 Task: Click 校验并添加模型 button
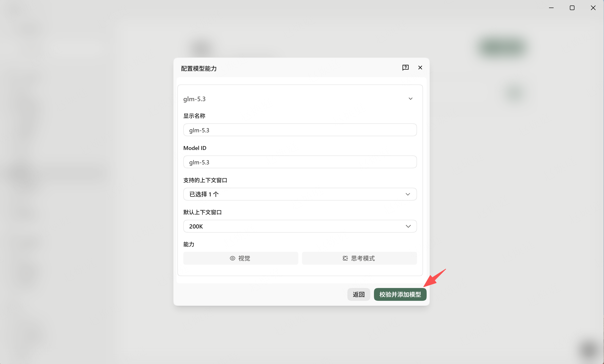click(400, 294)
